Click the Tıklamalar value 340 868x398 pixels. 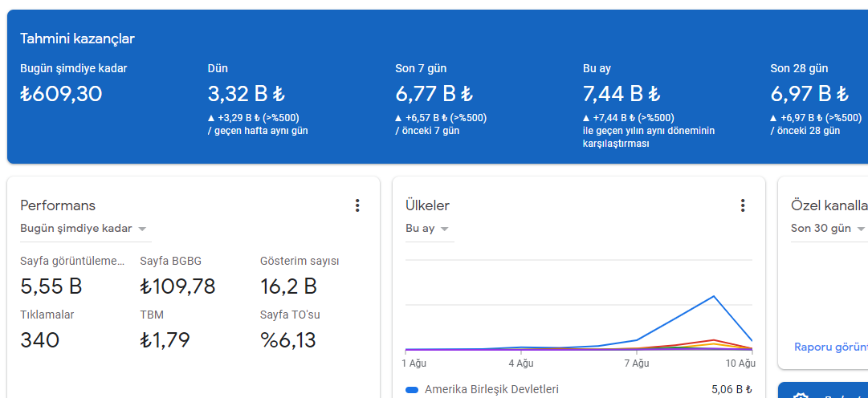(40, 340)
